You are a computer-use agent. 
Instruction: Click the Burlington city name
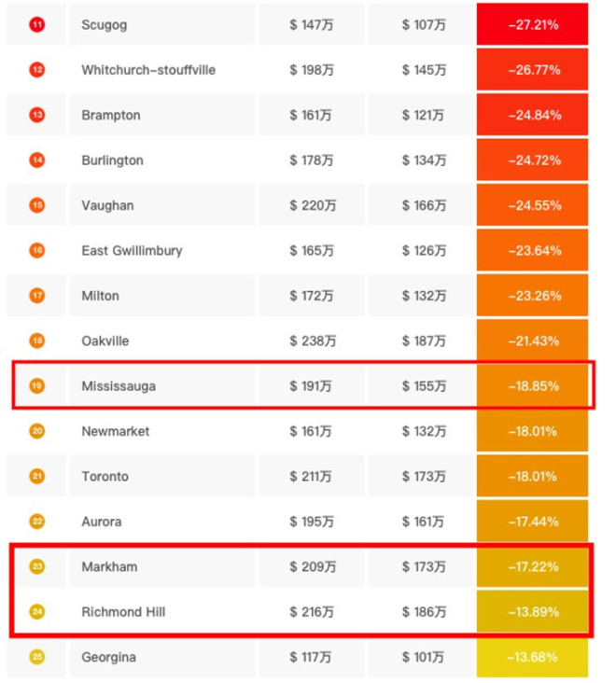click(112, 160)
